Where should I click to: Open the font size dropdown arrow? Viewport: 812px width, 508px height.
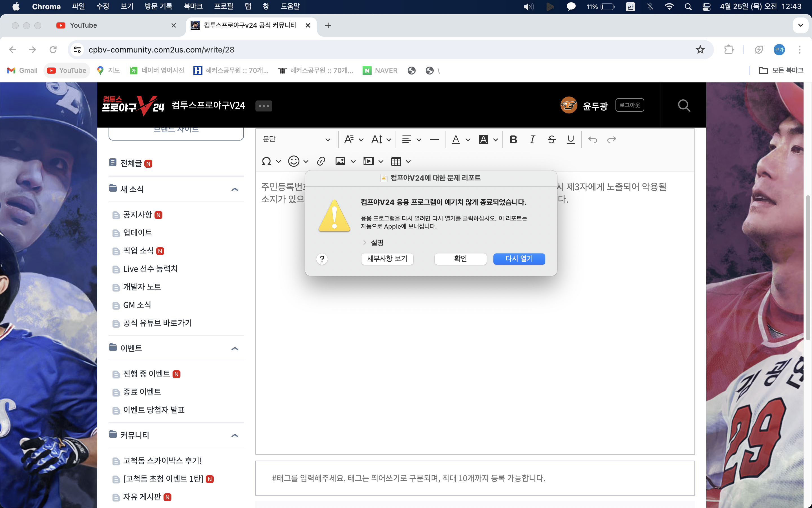pyautogui.click(x=389, y=140)
